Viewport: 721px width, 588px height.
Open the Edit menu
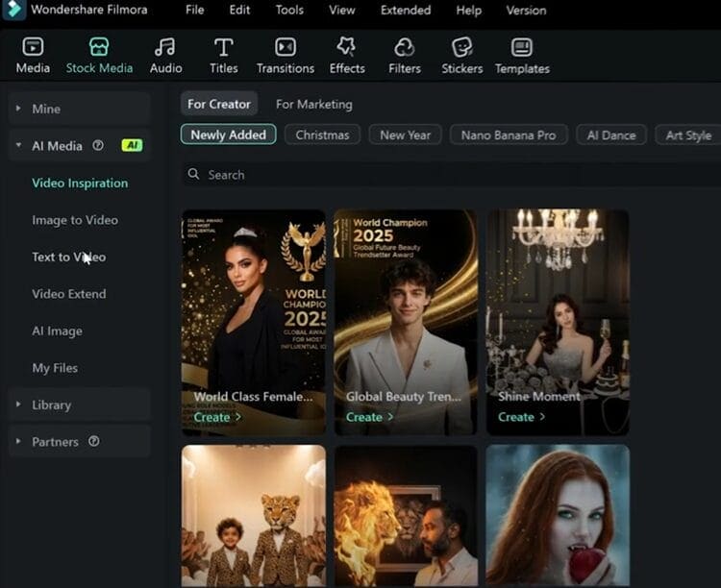point(239,11)
